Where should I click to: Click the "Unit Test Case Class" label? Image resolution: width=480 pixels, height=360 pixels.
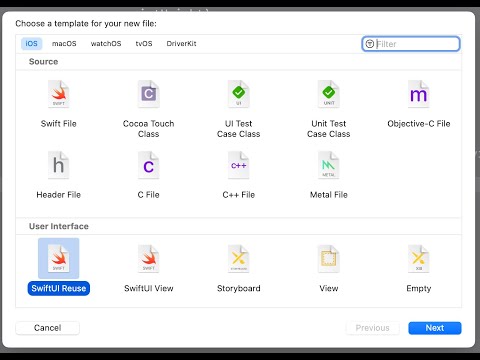coord(329,129)
